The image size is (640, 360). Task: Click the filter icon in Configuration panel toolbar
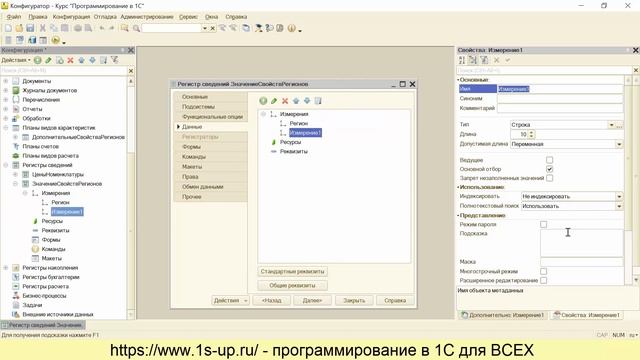pyautogui.click(x=115, y=60)
